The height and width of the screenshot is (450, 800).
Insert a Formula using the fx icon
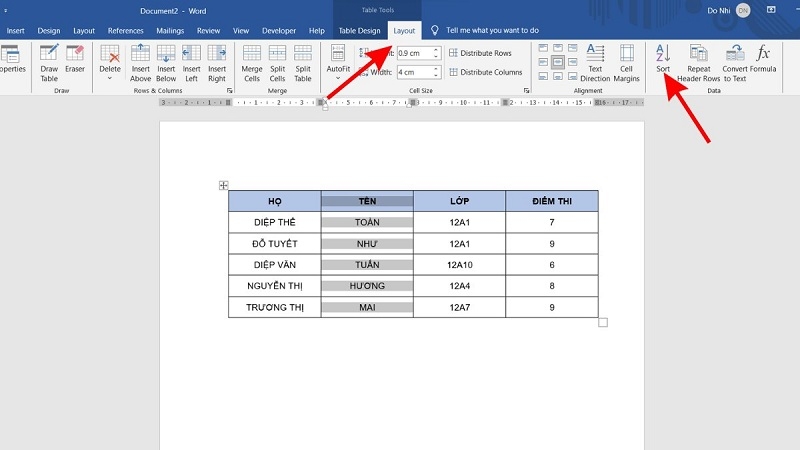tap(763, 60)
